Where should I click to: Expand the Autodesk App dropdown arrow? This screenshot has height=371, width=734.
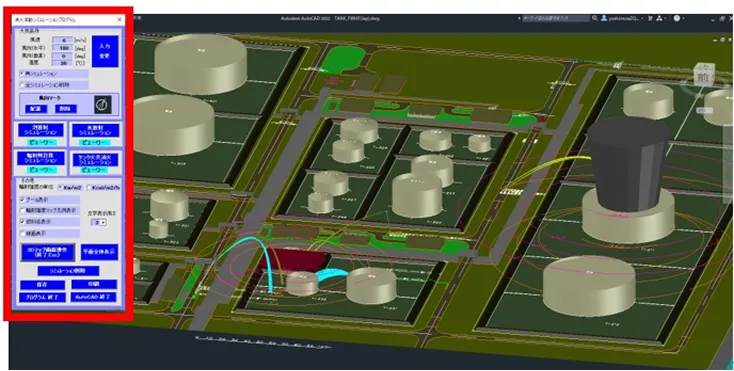pyautogui.click(x=665, y=19)
